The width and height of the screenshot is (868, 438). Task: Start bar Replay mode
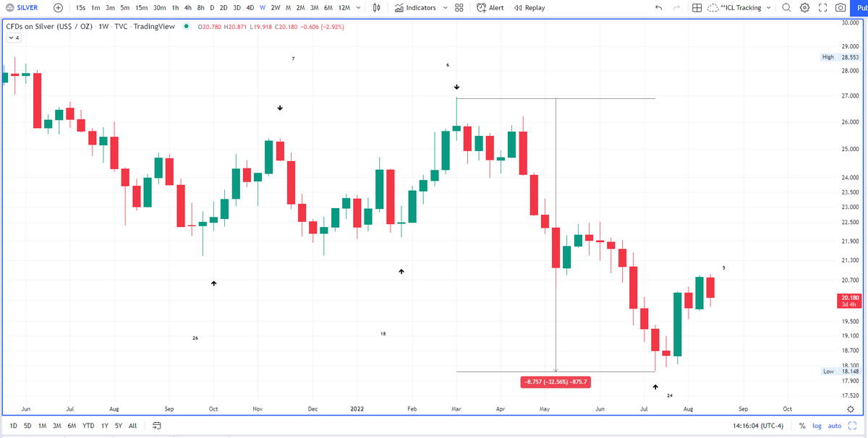529,7
